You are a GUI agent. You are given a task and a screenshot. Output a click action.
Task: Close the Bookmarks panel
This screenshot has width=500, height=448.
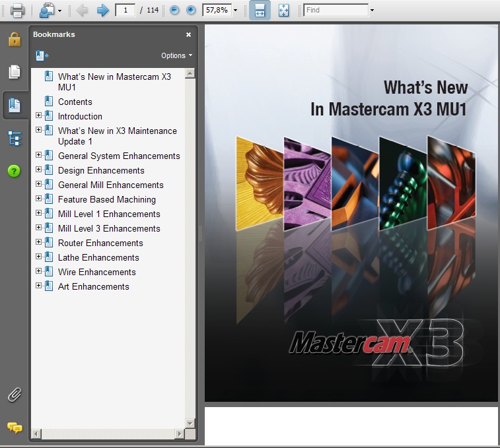pos(188,34)
